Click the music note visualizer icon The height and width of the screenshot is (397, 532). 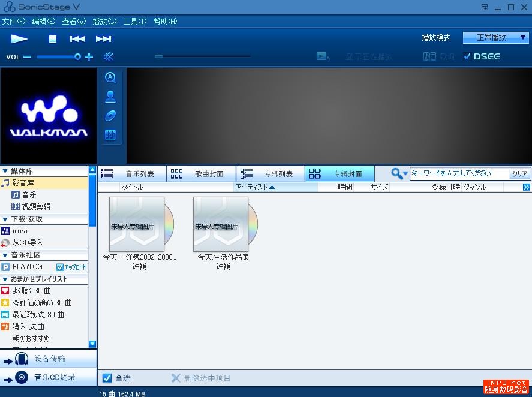[x=110, y=135]
